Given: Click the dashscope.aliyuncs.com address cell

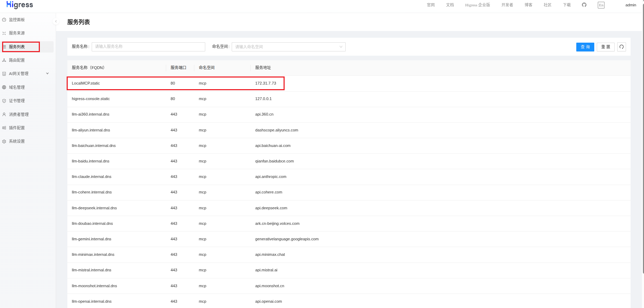Looking at the screenshot, I should (277, 130).
